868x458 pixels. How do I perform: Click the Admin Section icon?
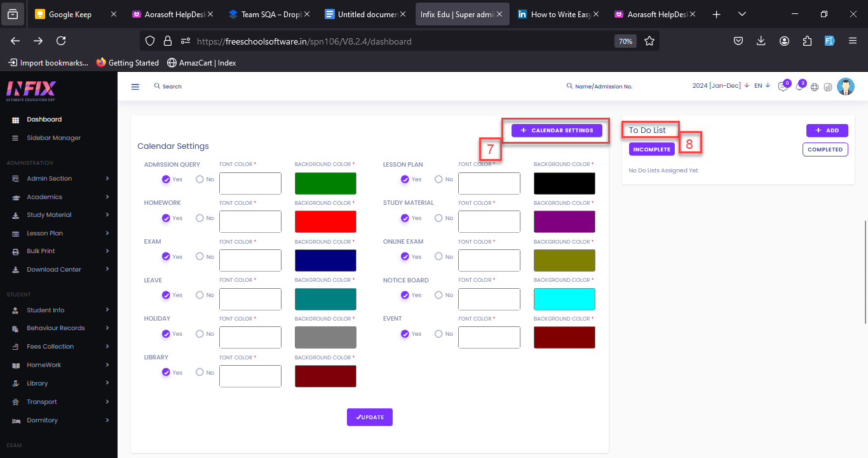(15, 179)
